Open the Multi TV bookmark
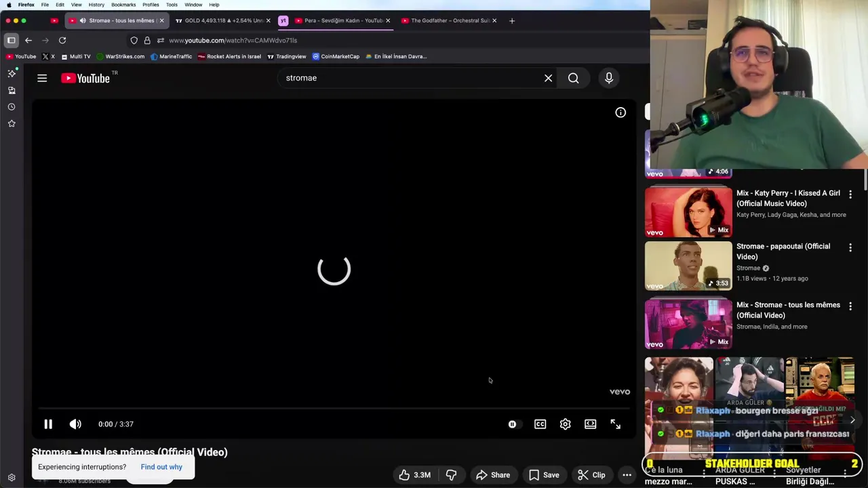This screenshot has height=488, width=868. pos(75,57)
